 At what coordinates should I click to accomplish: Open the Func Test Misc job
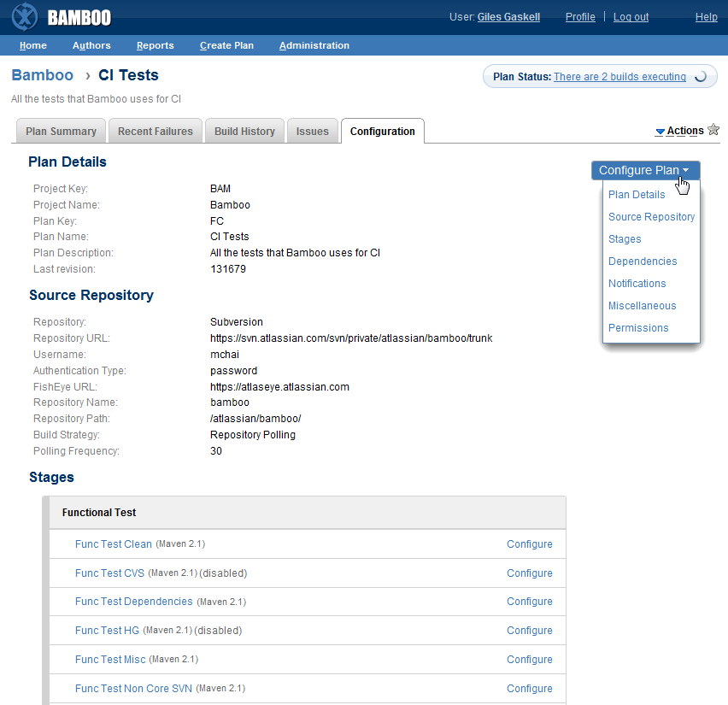tap(110, 660)
